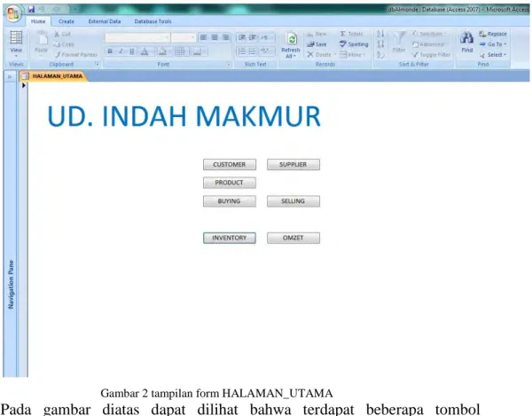Viewport: 532px width, 416px height.
Task: Click the Paste clipboard icon
Action: (42, 39)
